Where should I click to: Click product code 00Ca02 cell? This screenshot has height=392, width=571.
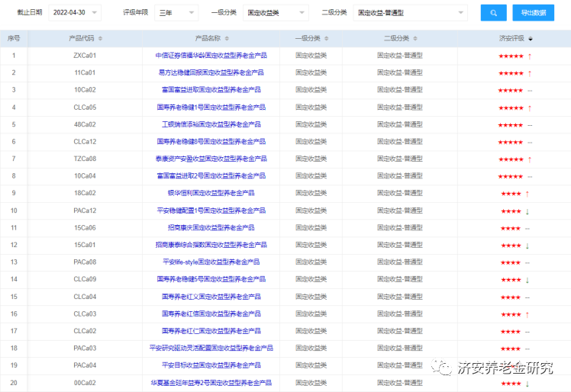pyautogui.click(x=85, y=383)
